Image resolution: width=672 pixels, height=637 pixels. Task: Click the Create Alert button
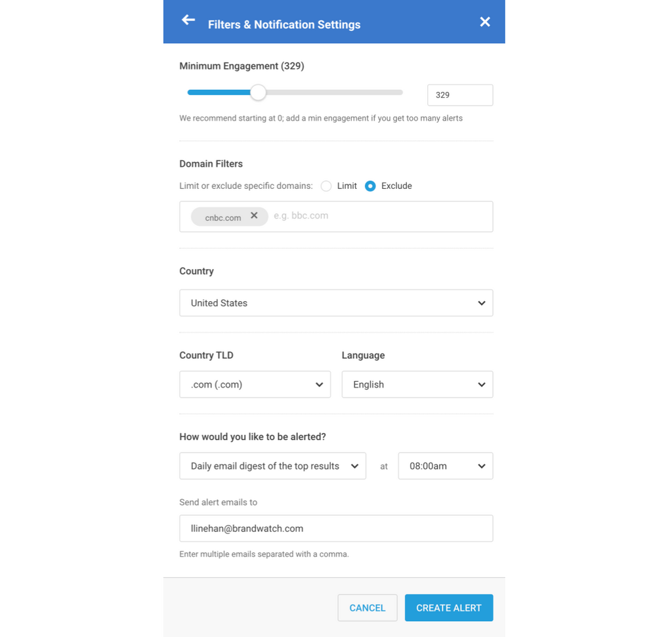449,608
